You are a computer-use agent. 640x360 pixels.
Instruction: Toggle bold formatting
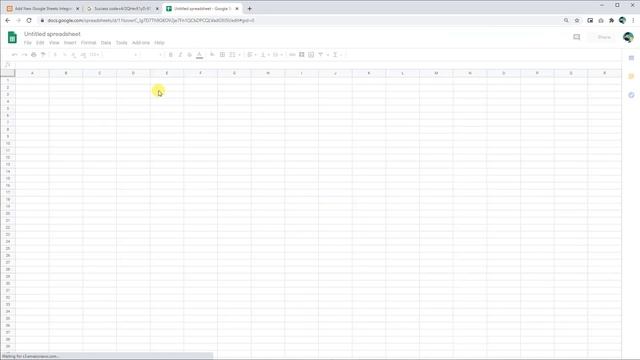pyautogui.click(x=171, y=55)
